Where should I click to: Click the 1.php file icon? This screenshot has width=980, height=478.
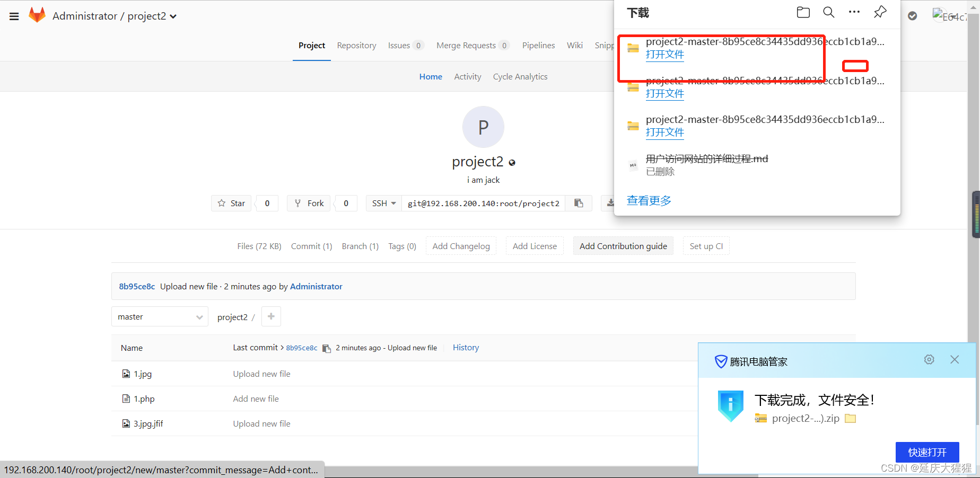coord(126,399)
